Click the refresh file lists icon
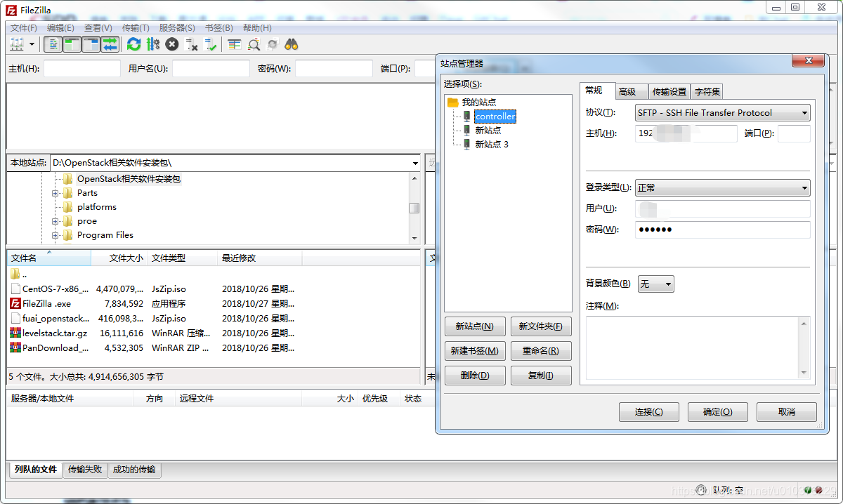The width and height of the screenshot is (843, 504). click(x=133, y=44)
